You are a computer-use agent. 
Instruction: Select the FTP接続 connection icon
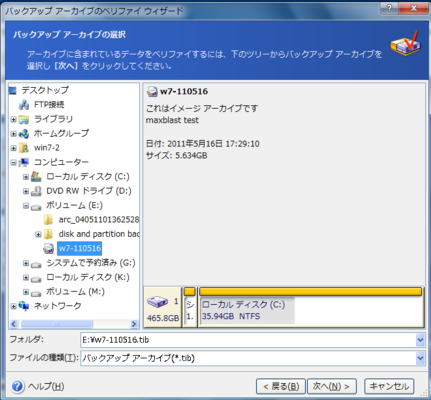24,105
